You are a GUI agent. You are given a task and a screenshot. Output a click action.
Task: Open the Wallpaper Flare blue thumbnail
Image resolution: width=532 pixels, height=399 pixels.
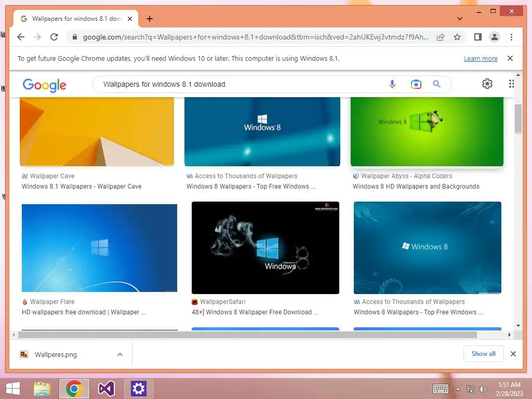pos(99,248)
